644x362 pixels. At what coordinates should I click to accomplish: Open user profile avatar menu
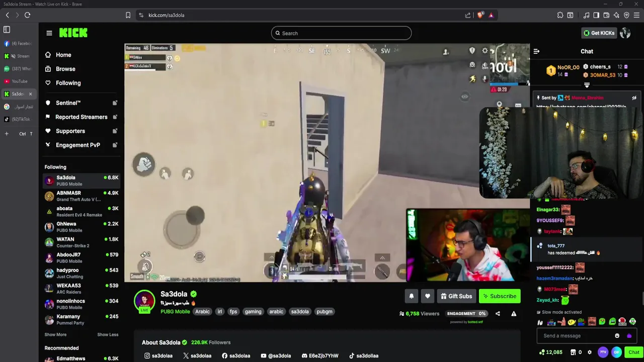[x=625, y=33]
